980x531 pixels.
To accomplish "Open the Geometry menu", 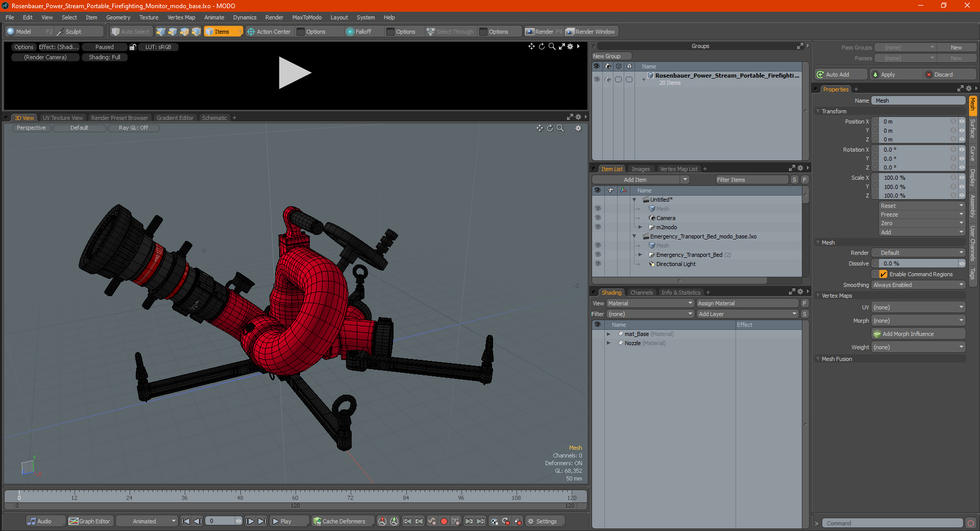I will point(118,17).
